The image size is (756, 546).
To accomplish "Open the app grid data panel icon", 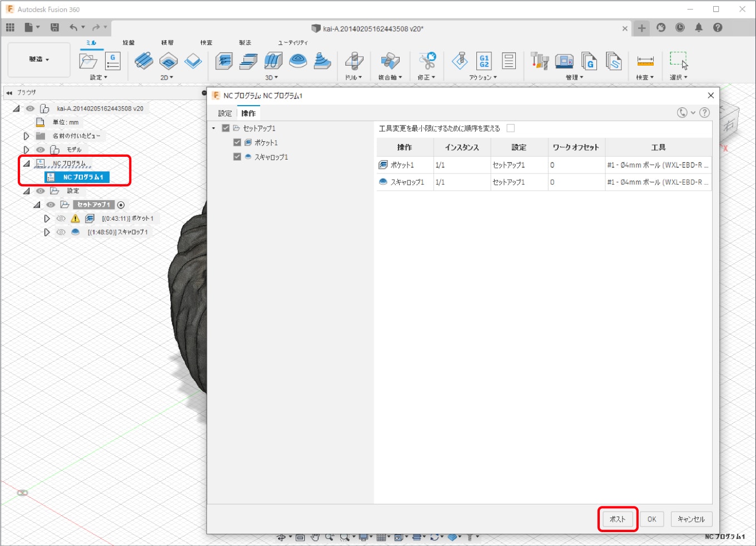I will tap(10, 27).
